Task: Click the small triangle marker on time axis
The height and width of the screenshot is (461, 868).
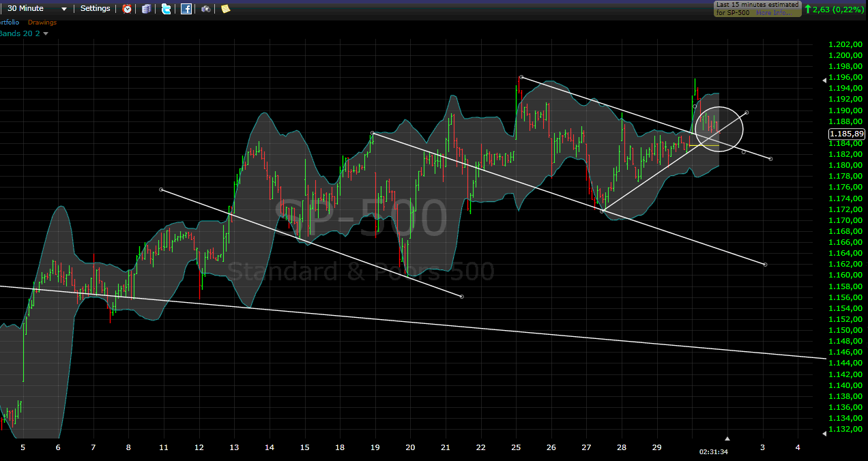Action: pos(727,438)
